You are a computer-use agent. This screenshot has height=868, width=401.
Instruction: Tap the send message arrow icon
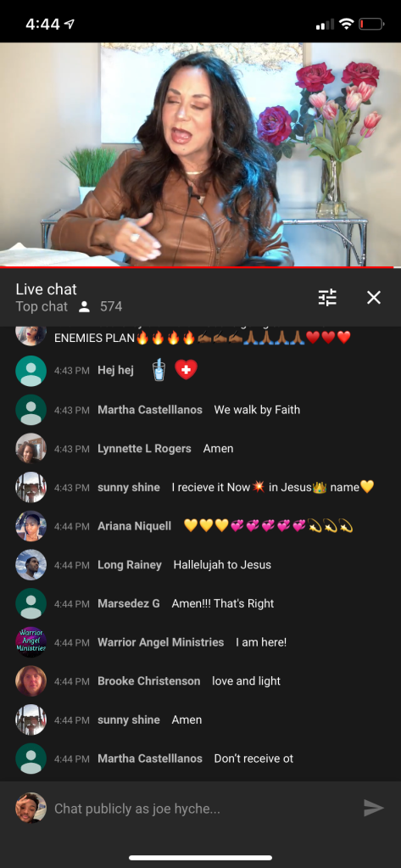(373, 809)
